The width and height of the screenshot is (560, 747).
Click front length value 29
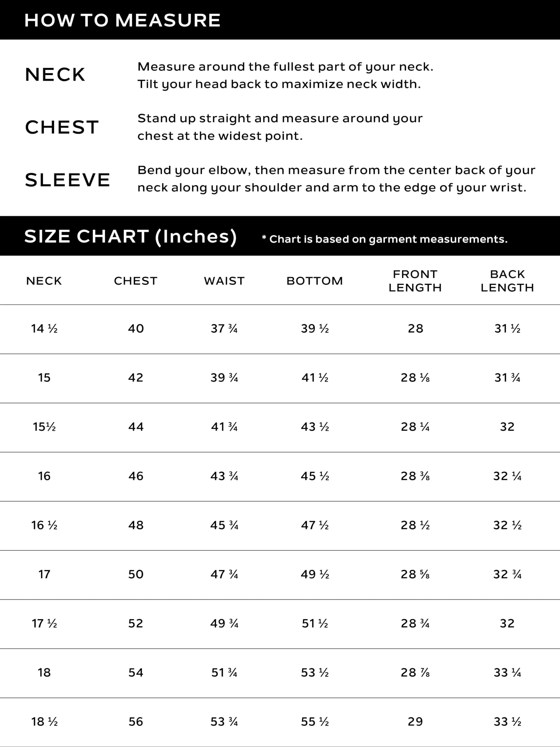point(415,722)
